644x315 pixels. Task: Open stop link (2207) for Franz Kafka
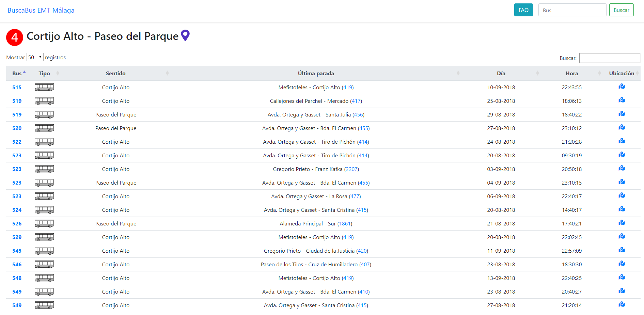351,169
